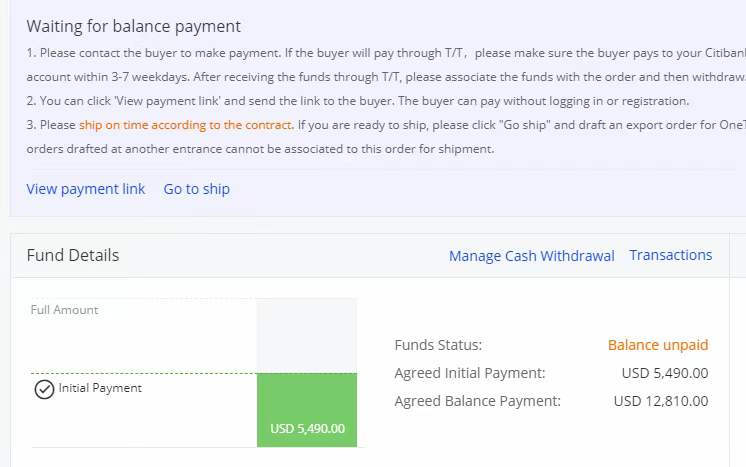Click the Full Amount chart label
The width and height of the screenshot is (746, 467).
tap(65, 310)
